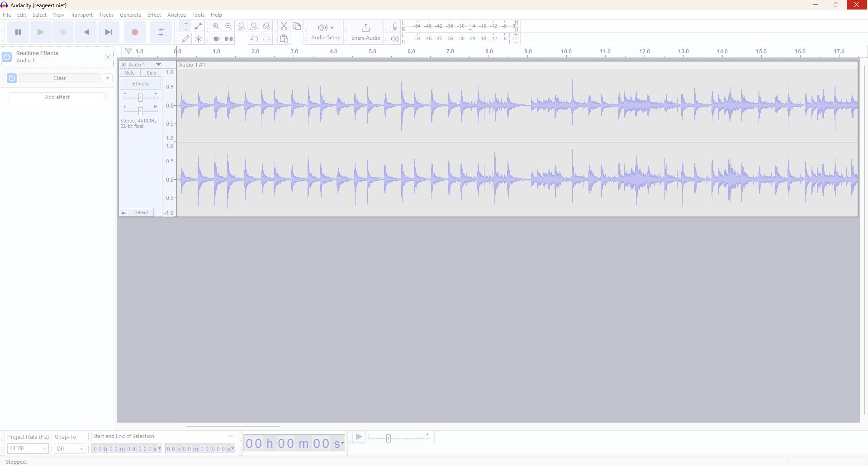Toggle the Loop button
The height and width of the screenshot is (466, 868).
coord(161,32)
